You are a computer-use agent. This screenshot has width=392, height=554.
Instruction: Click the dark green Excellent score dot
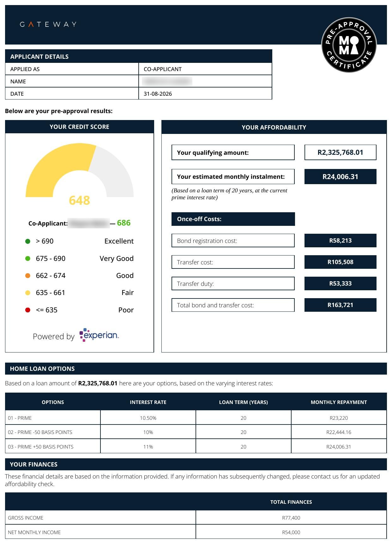(x=28, y=241)
